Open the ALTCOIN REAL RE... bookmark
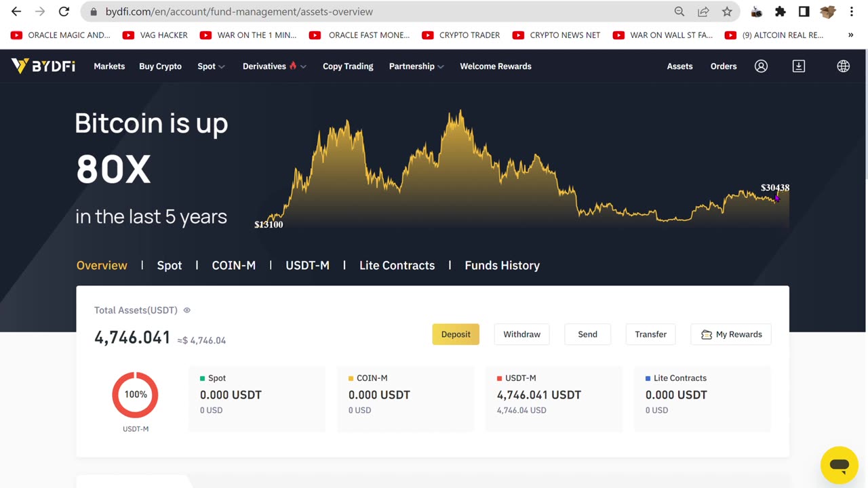The width and height of the screenshot is (868, 488). click(x=774, y=35)
